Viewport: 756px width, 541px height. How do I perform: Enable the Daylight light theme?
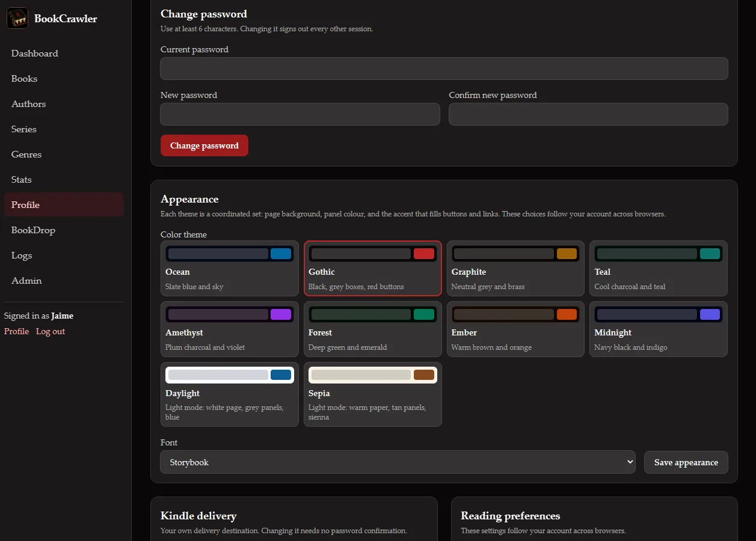230,394
